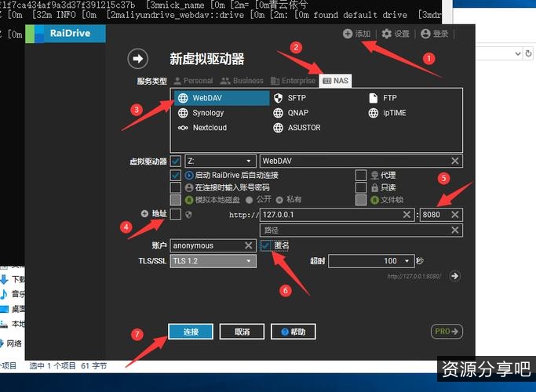Choose Nextcloud service
Screen dimensions: 536x392
pos(202,128)
